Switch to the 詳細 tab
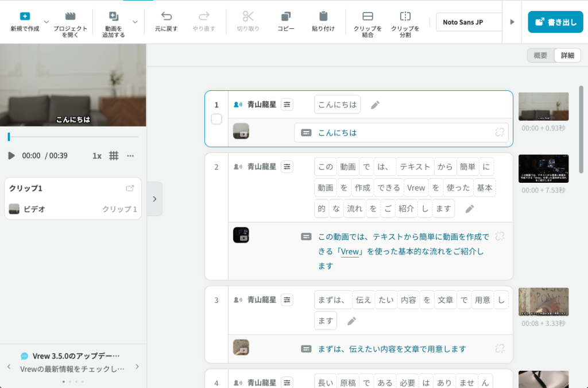This screenshot has height=388, width=588. [567, 55]
